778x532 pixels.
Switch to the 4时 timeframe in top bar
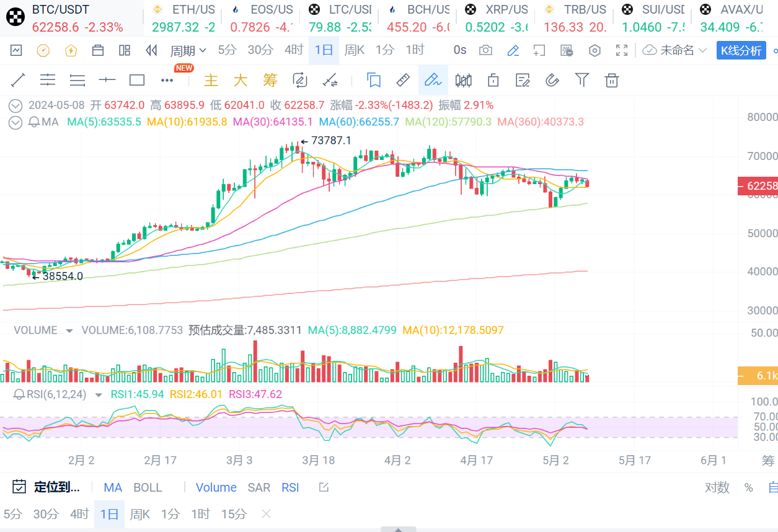pyautogui.click(x=294, y=50)
